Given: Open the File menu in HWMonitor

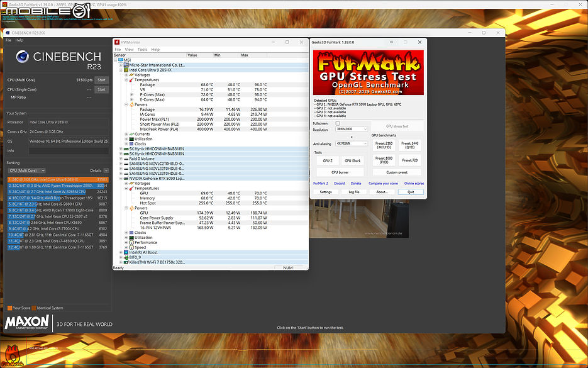Looking at the screenshot, I should [x=118, y=50].
